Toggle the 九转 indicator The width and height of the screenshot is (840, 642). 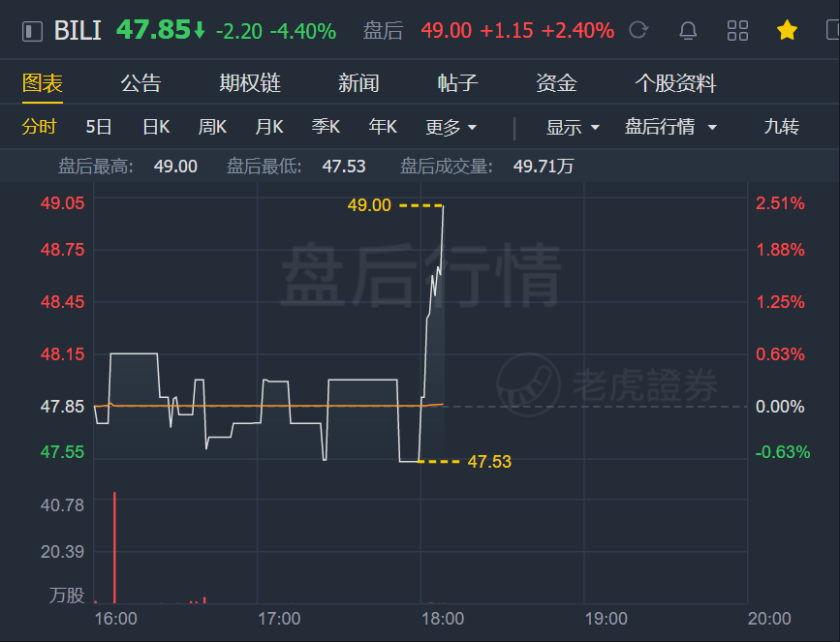pyautogui.click(x=781, y=127)
